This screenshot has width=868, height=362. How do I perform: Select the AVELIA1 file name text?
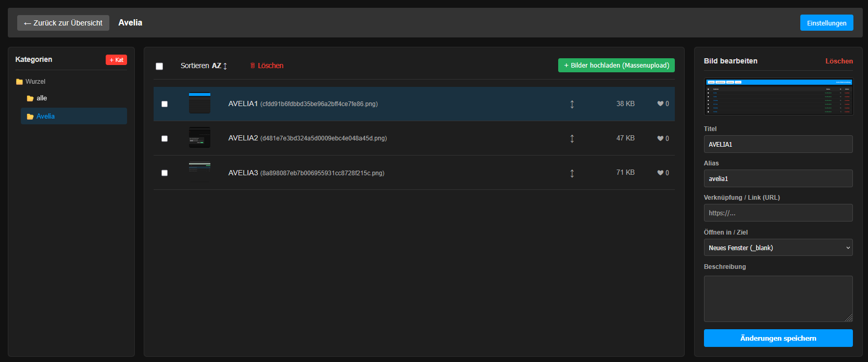[319, 104]
